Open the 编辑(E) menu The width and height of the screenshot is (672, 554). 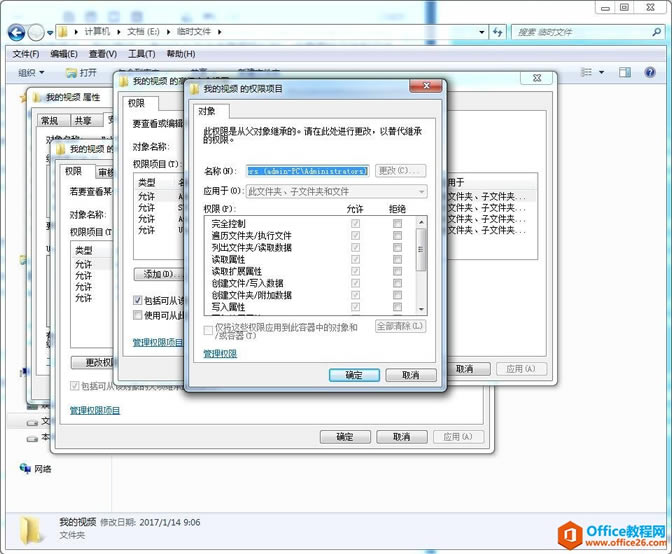tap(64, 54)
